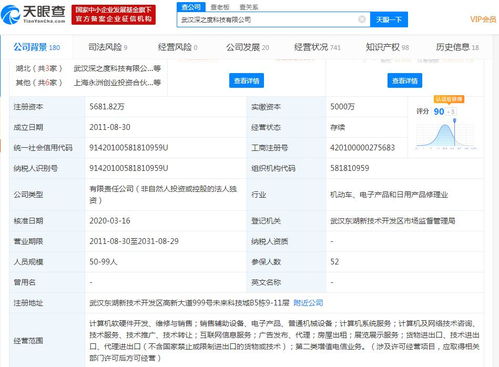Click the organization code 581810959
499x367 pixels.
(x=350, y=168)
